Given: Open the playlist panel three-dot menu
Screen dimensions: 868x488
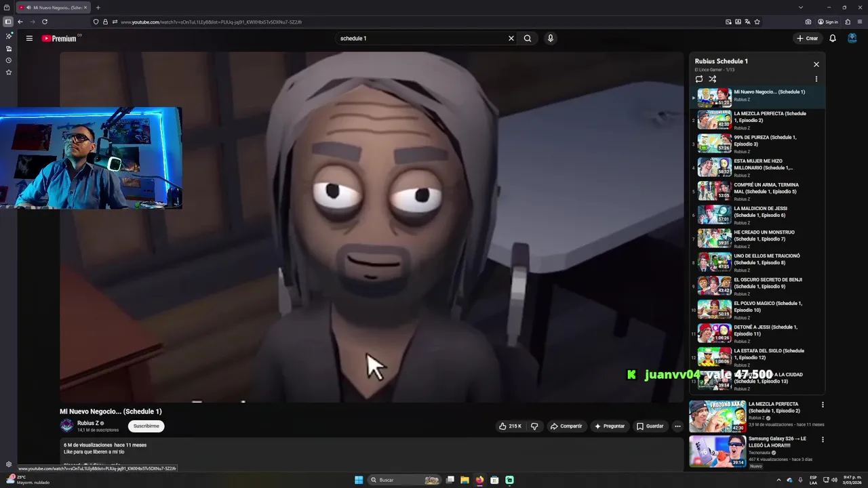Looking at the screenshot, I should pyautogui.click(x=816, y=79).
